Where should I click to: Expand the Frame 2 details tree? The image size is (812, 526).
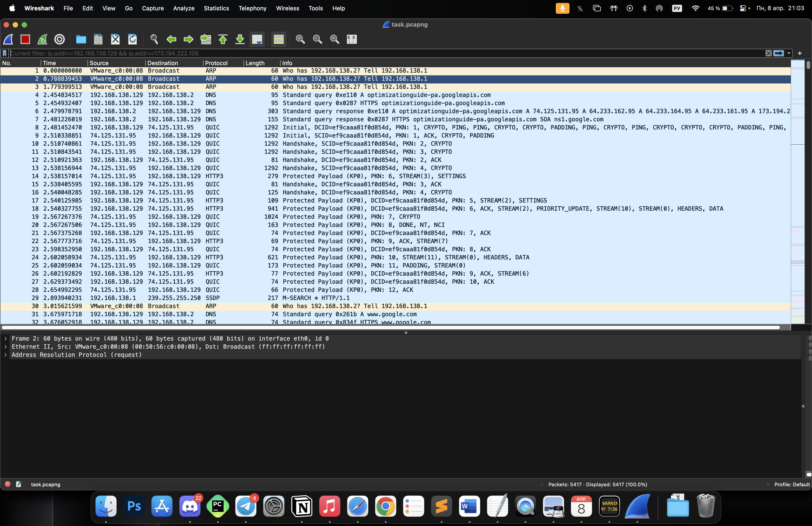pyautogui.click(x=5, y=338)
